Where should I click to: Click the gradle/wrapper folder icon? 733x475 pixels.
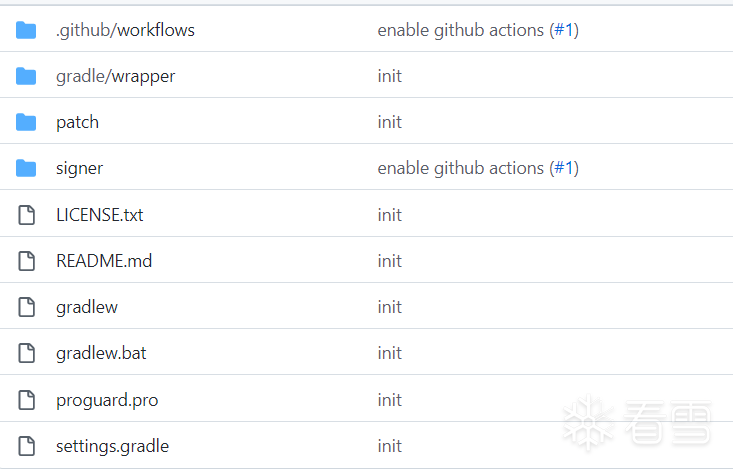coord(26,76)
